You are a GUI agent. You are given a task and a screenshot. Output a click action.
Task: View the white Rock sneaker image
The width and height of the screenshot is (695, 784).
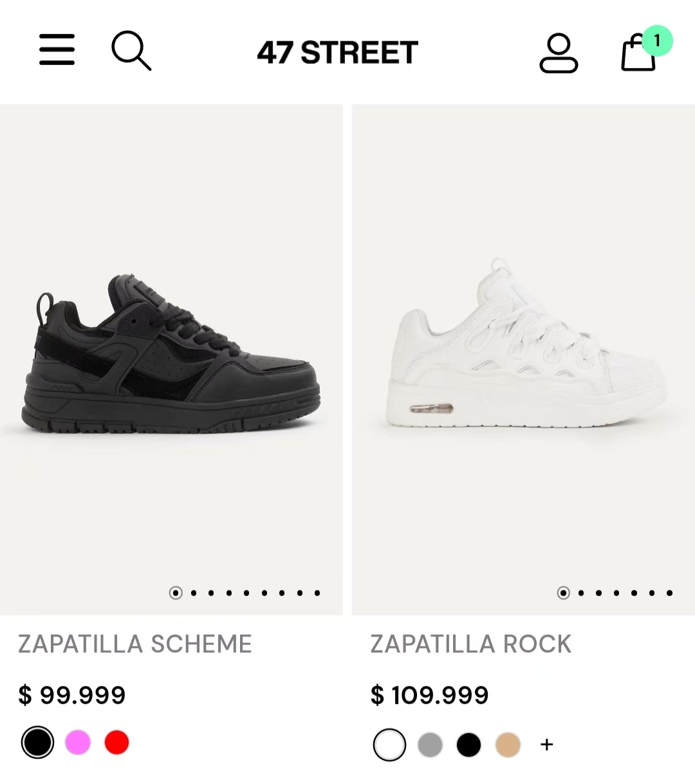pos(523,348)
